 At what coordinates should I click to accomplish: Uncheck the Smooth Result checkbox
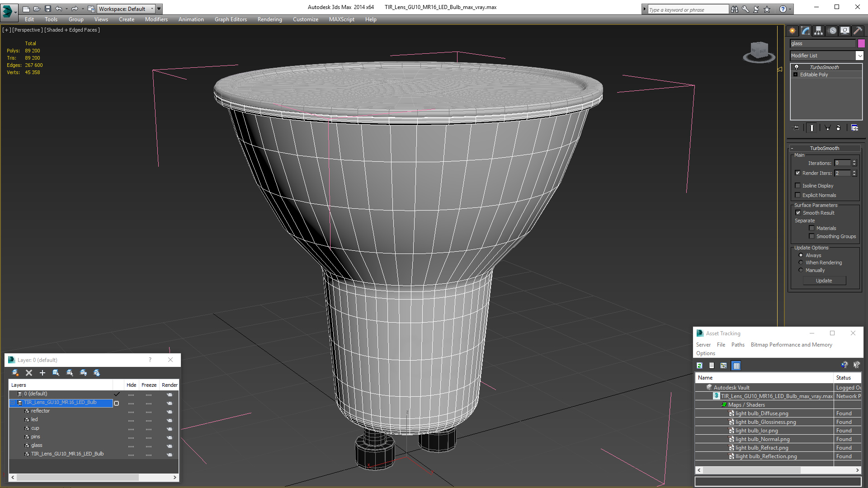798,213
